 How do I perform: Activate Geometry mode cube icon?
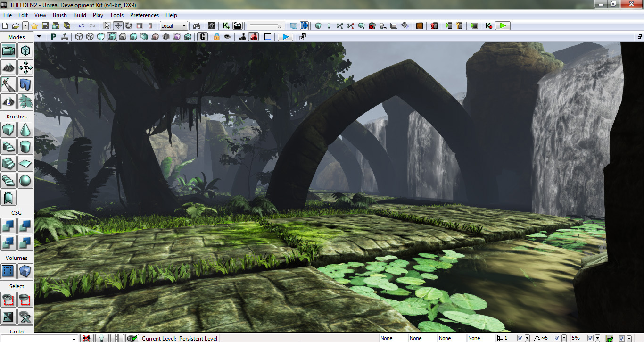(25, 50)
